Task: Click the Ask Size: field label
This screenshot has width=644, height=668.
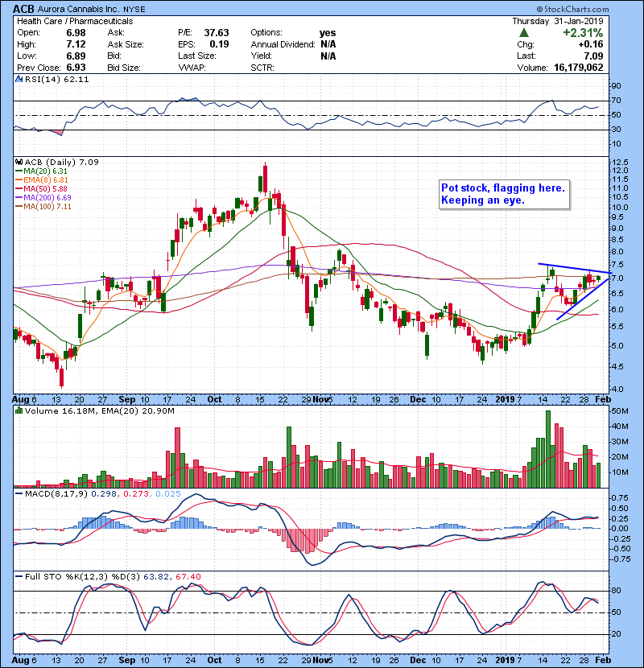Action: pyautogui.click(x=126, y=45)
